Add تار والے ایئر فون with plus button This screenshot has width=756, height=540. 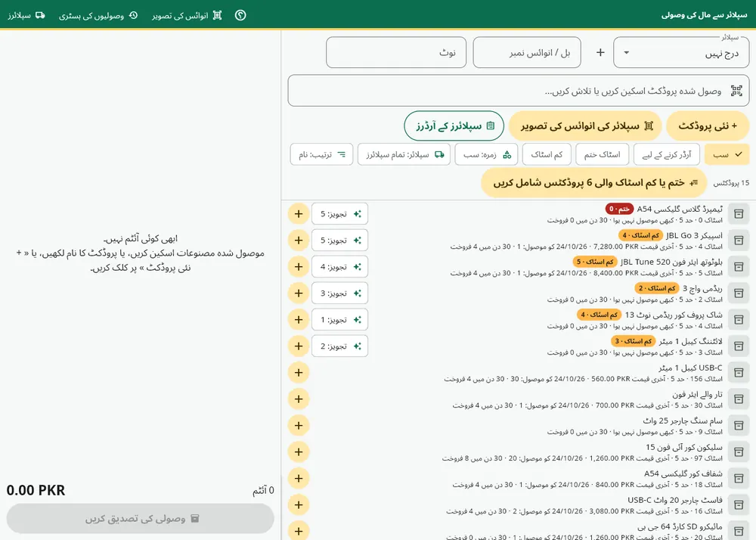pos(299,399)
